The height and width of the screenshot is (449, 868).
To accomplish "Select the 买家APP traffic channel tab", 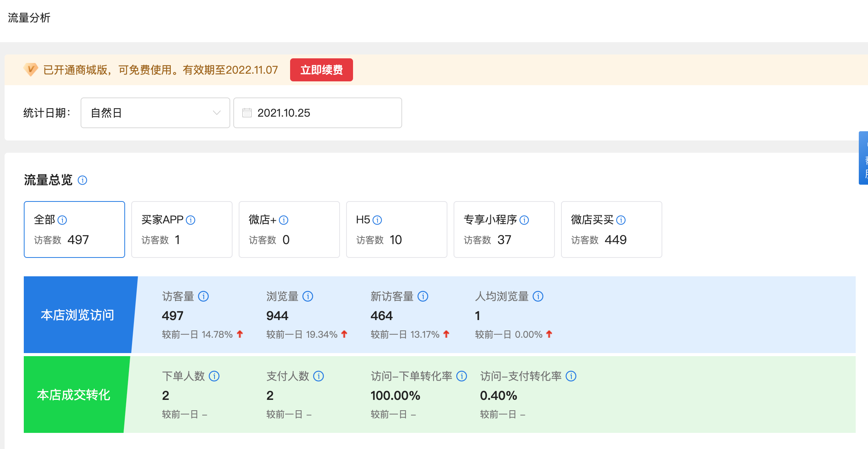I will pos(182,229).
